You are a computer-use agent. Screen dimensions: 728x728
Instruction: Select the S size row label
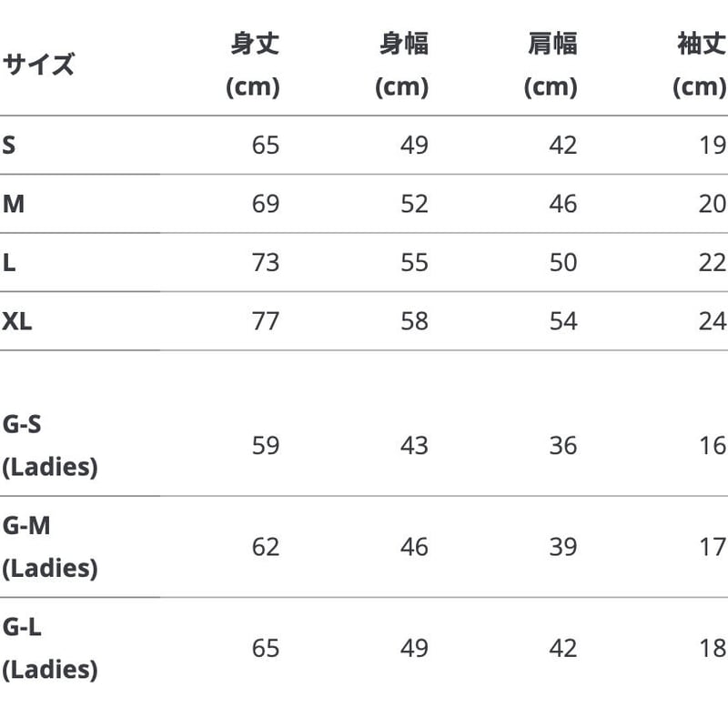coord(9,146)
